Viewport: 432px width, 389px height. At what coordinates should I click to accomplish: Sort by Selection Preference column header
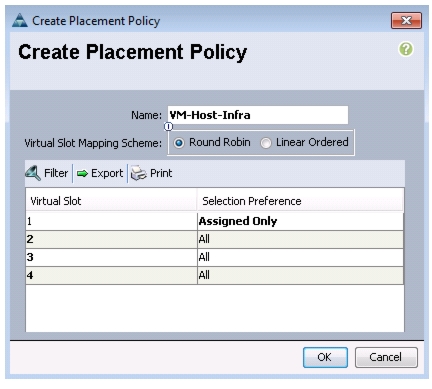300,201
